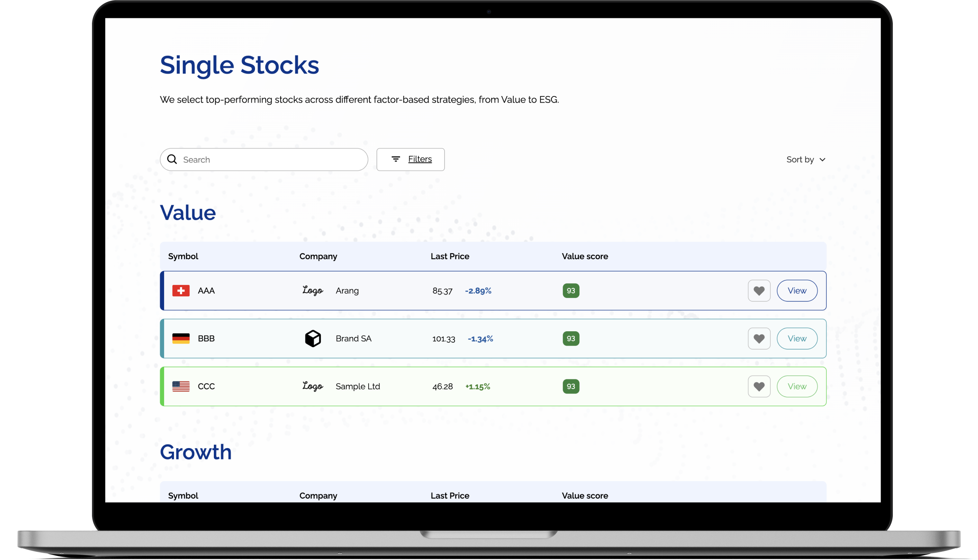Viewport: 978px width, 560px height.
Task: Open the Filters panel button
Action: tap(411, 159)
